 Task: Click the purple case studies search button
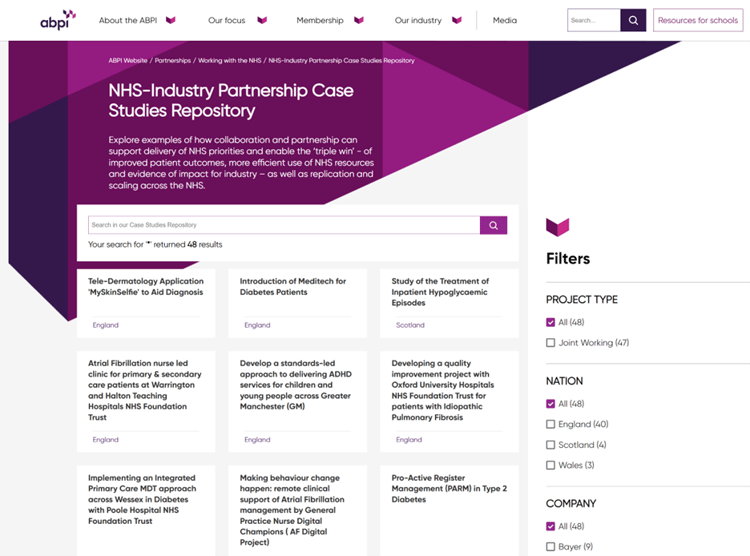(493, 225)
